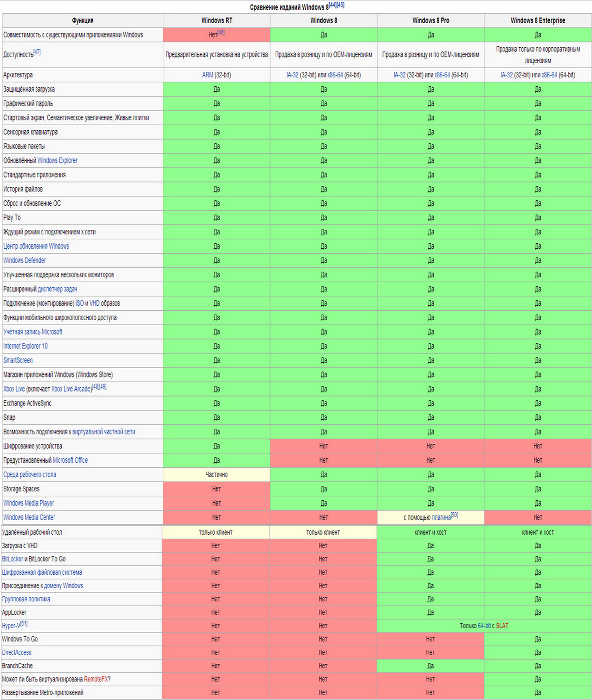Click the Защищённая загрузка row label

29,89
